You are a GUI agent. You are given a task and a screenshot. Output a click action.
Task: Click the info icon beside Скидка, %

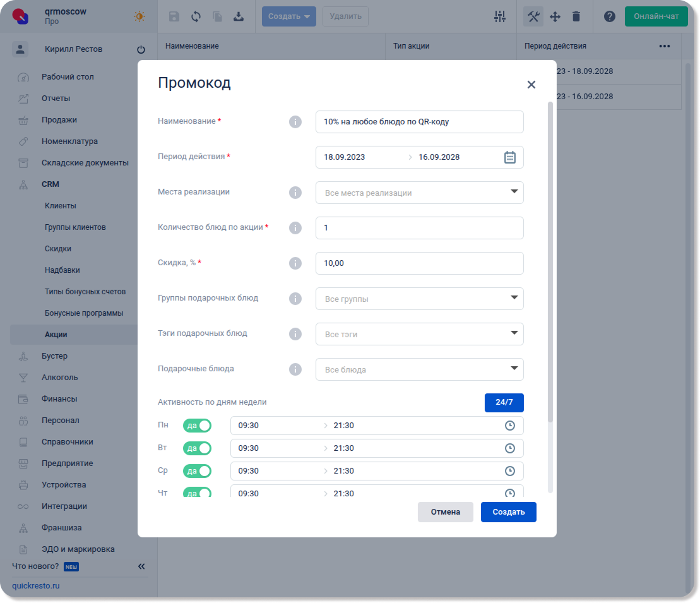pyautogui.click(x=295, y=263)
